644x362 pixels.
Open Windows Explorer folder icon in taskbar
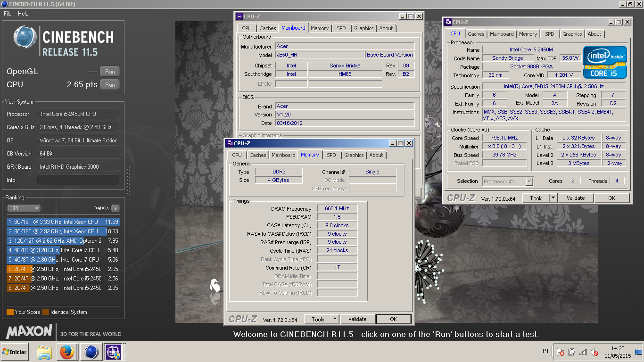[44, 352]
